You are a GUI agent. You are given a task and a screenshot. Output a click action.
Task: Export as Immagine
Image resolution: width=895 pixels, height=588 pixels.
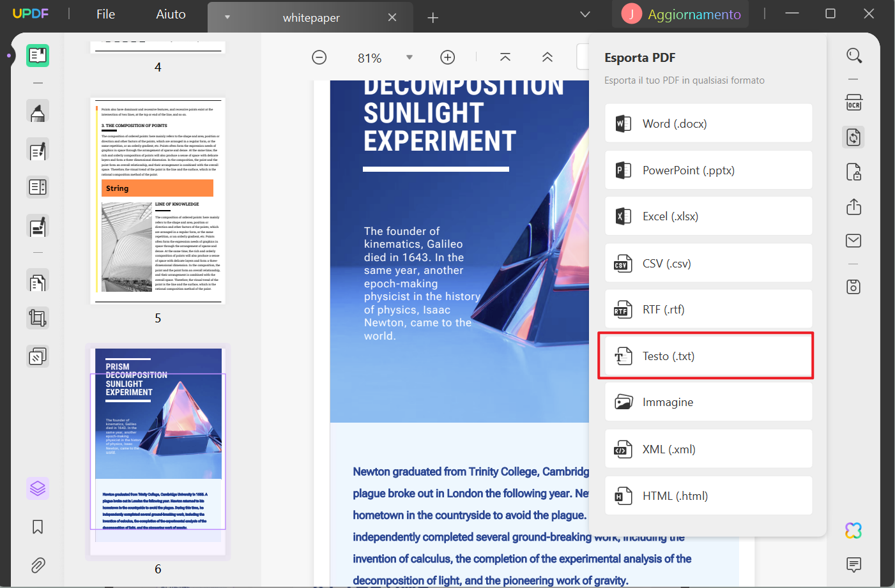pos(708,402)
